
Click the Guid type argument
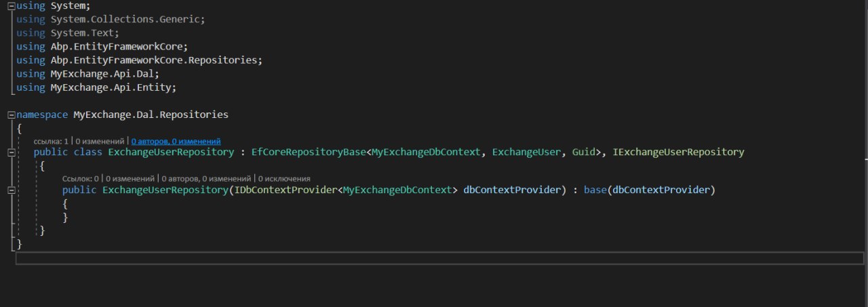click(x=583, y=152)
